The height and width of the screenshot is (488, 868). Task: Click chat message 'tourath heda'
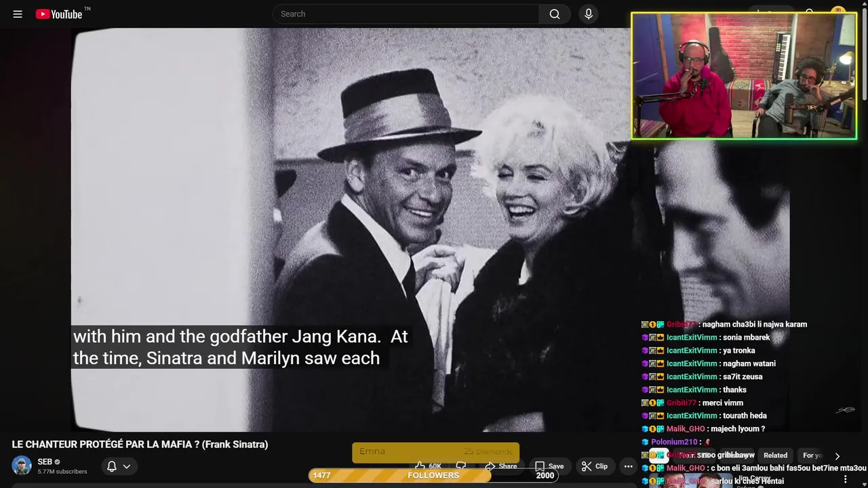(745, 416)
